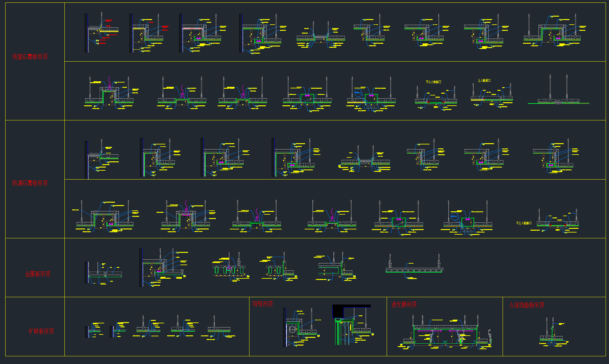Click the A级饰面板吊顶 heading
609x364 pixels.
point(527,305)
